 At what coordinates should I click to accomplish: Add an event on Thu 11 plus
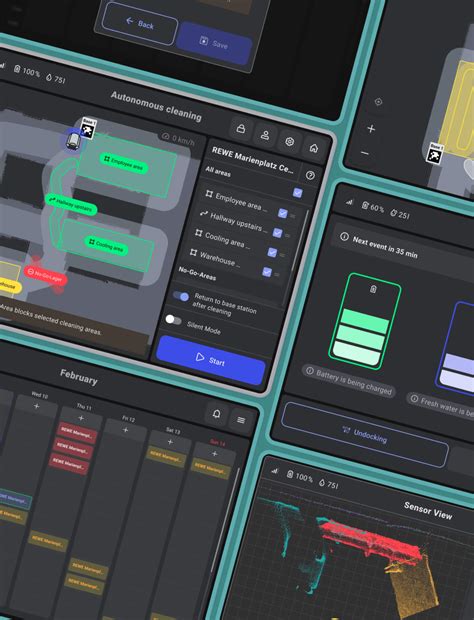tap(81, 418)
